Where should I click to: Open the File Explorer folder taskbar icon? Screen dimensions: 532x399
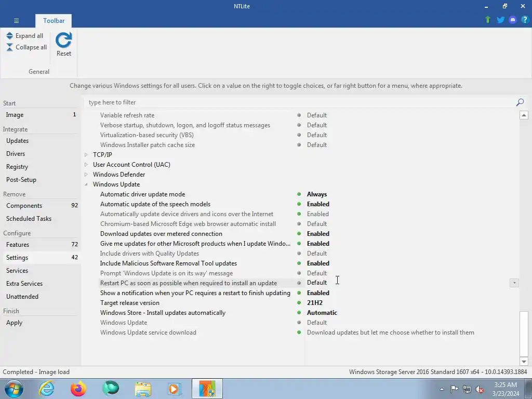143,389
